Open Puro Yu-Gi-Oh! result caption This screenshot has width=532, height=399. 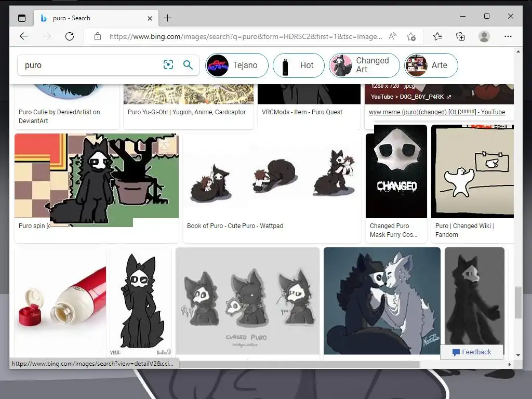coord(187,112)
